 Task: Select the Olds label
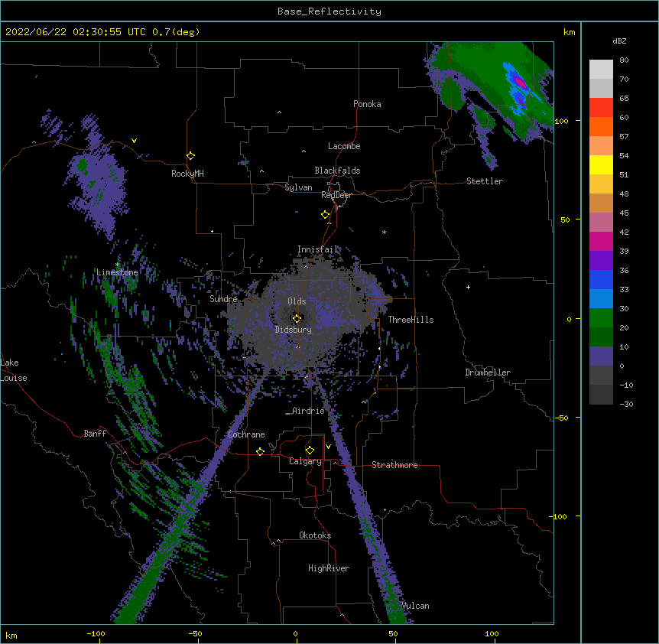coord(297,301)
